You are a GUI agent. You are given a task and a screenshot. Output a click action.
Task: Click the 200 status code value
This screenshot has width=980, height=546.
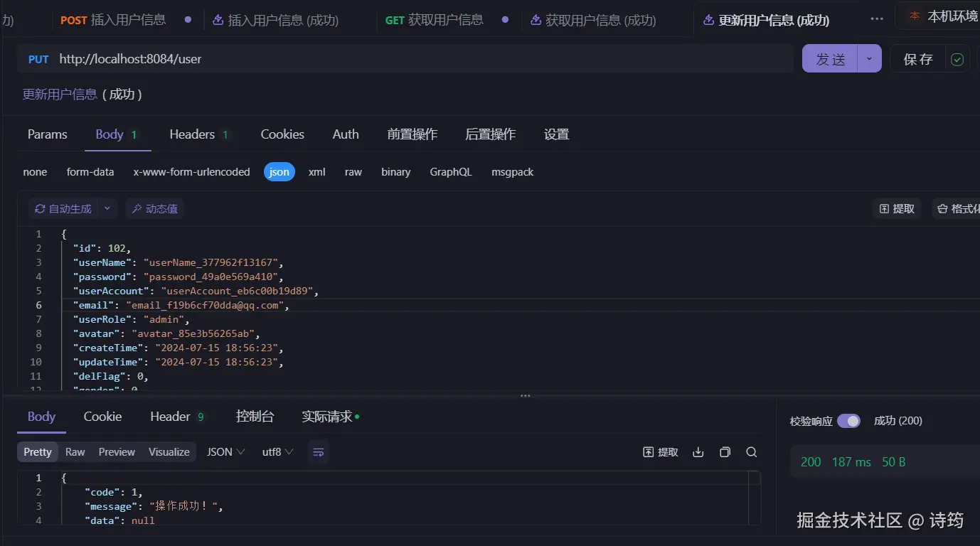(x=811, y=462)
